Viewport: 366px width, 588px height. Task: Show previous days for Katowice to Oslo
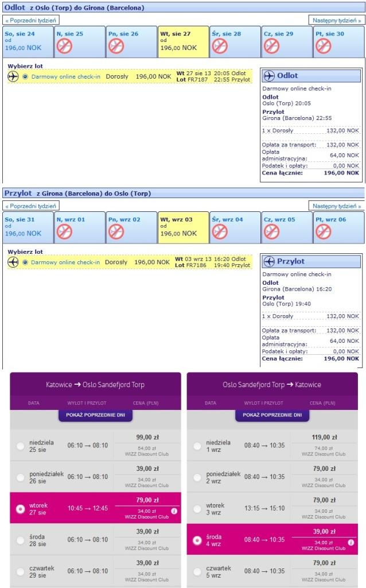tap(96, 415)
